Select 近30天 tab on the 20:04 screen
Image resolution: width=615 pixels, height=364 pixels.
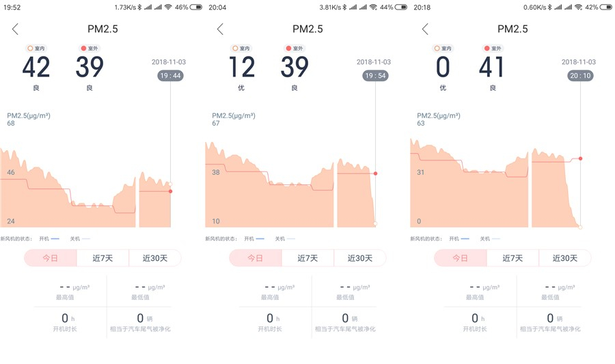click(360, 257)
